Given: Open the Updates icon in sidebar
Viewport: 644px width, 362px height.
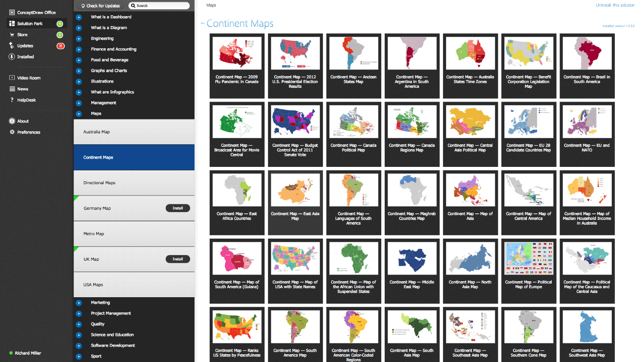Looking at the screenshot, I should pos(12,45).
